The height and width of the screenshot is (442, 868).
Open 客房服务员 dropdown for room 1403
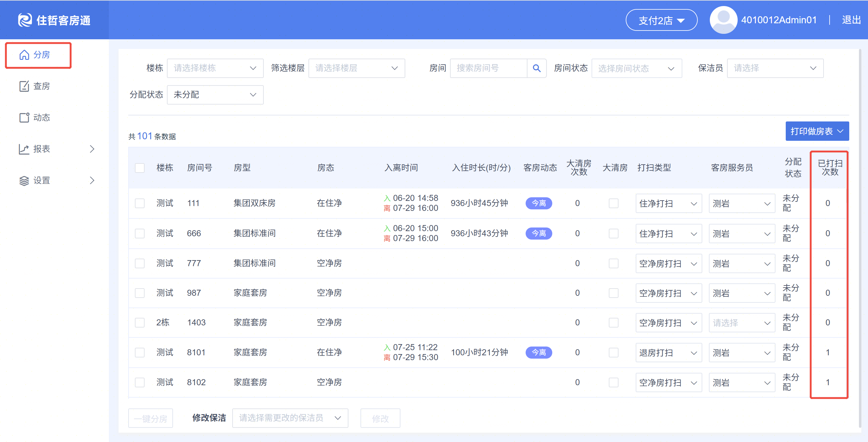click(742, 322)
